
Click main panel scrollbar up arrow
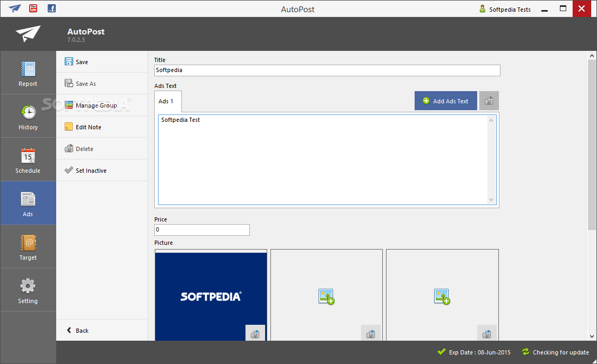pyautogui.click(x=592, y=56)
